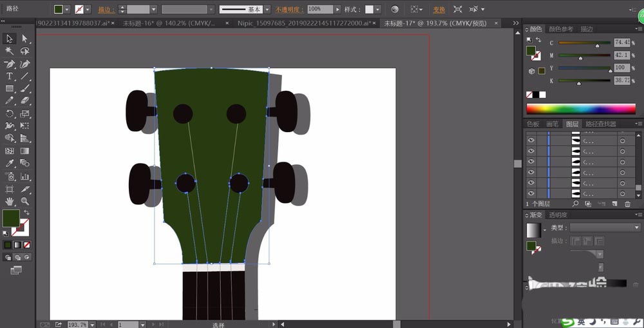Hide the topmost visible layer item
The height and width of the screenshot is (328, 644).
[531, 140]
